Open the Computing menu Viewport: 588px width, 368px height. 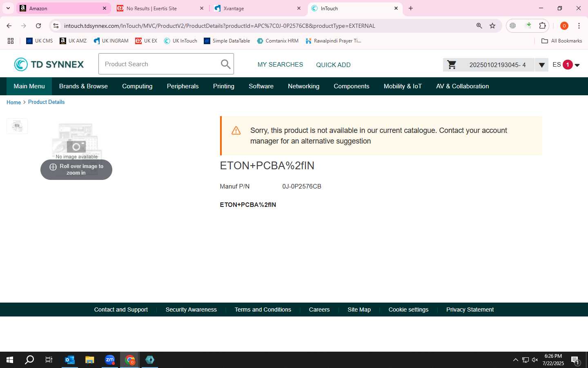pos(137,86)
